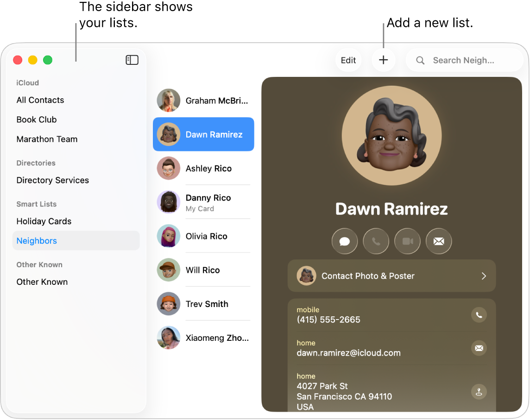Viewport: 530px width, 420px height.
Task: Click the mail icon beside dawn.ramirez@icloud.com
Action: (479, 348)
